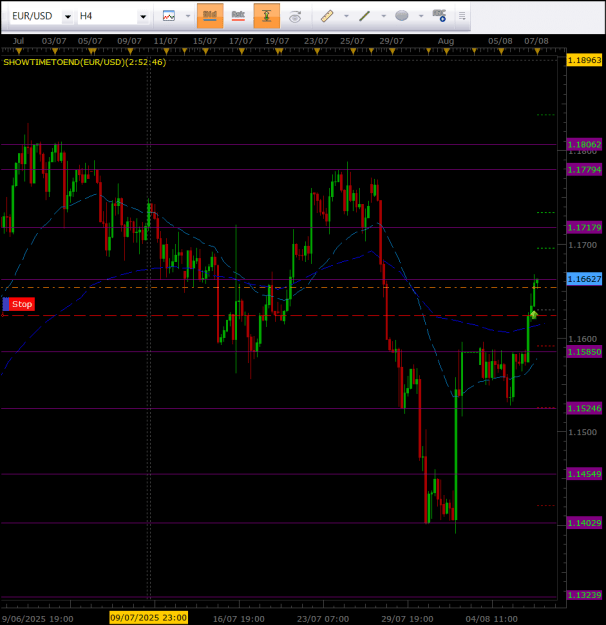Click the green arrow trade marker
Viewport: 606px width, 625px height.
(534, 314)
